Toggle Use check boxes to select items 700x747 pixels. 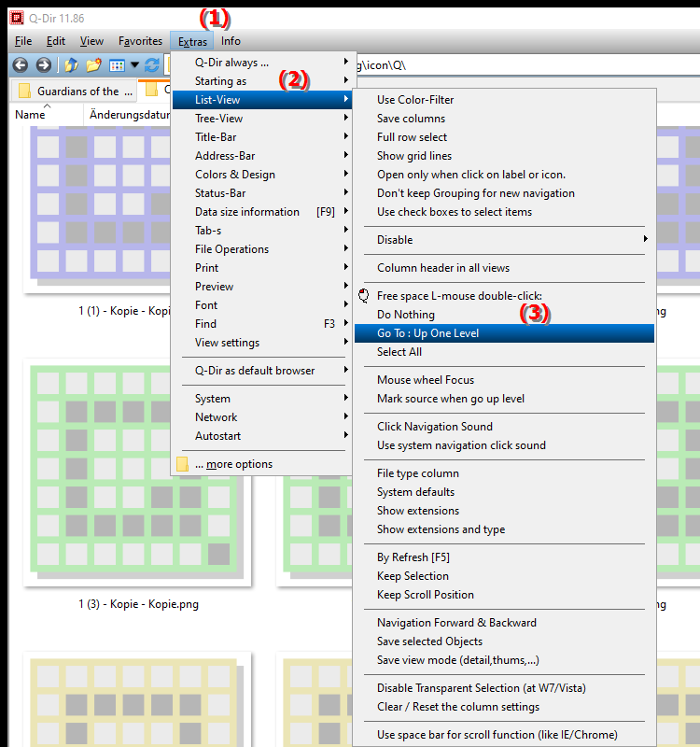[x=505, y=212]
